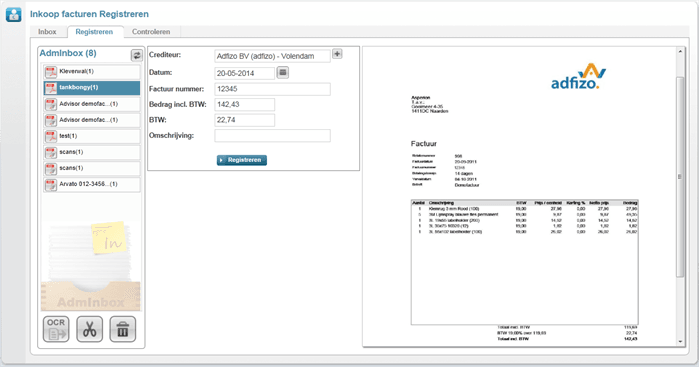699x367 pixels.
Task: Click the AdmInbox (8) heading
Action: point(68,53)
